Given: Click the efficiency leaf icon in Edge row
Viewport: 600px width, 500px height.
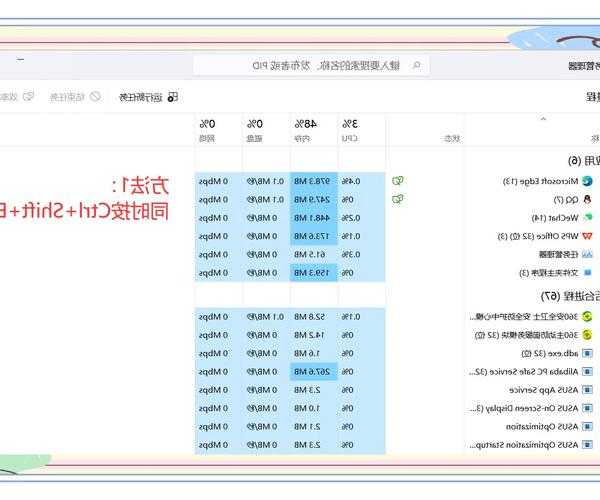Looking at the screenshot, I should point(398,181).
